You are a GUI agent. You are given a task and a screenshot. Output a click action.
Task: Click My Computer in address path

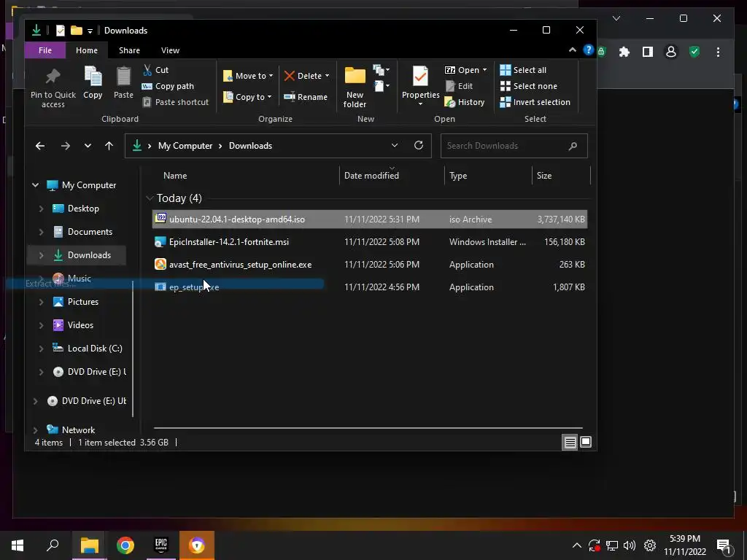click(185, 146)
